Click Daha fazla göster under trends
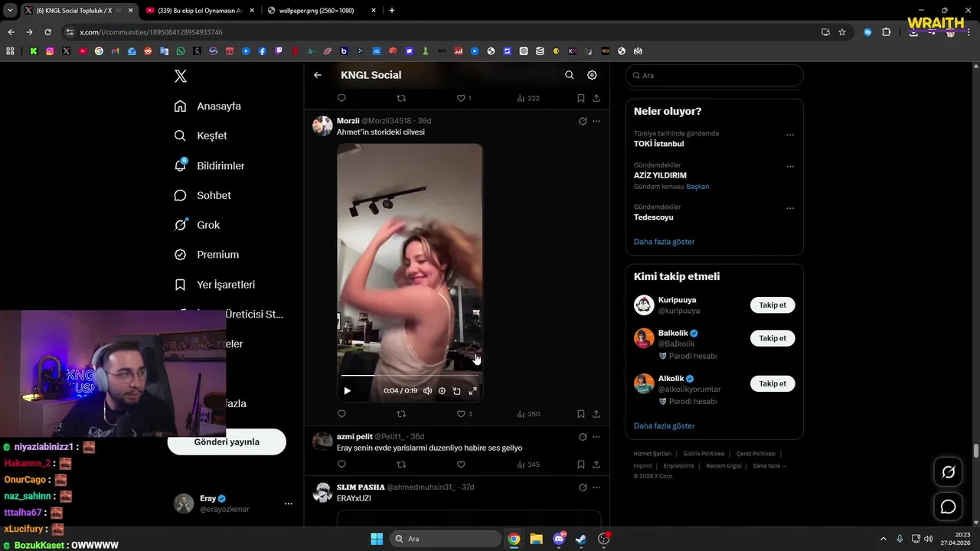The width and height of the screenshot is (980, 551). 664,242
